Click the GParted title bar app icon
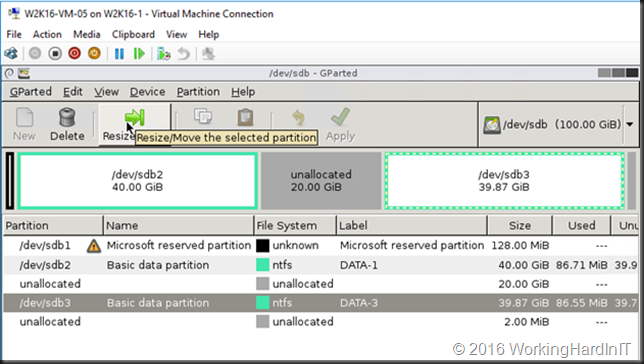Image resolution: width=644 pixels, height=364 pixels. 24,73
